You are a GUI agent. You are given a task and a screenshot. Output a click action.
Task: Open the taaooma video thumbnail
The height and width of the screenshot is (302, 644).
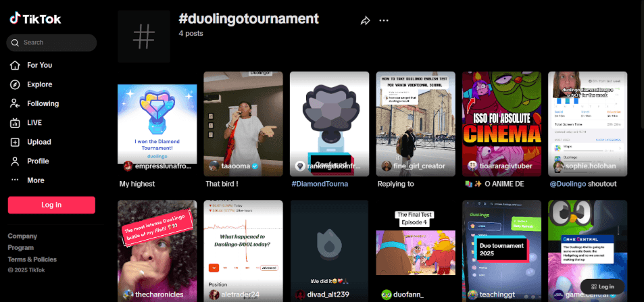(x=243, y=124)
